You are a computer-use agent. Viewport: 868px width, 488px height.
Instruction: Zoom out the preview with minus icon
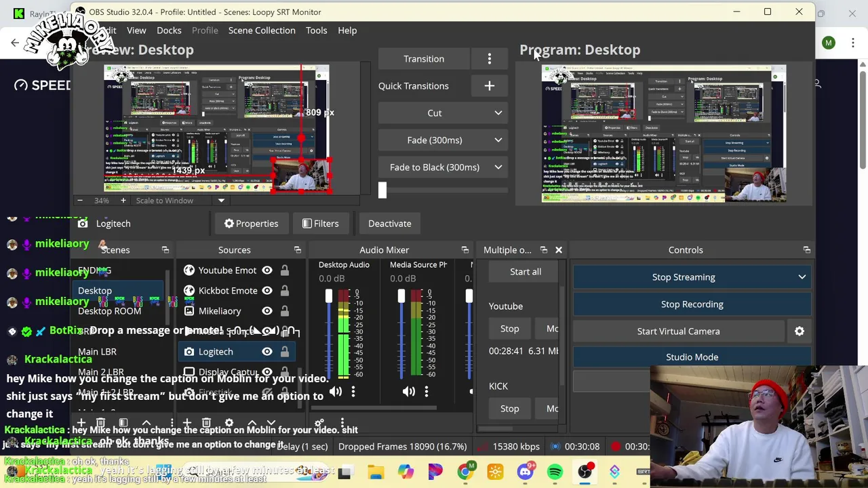click(79, 201)
